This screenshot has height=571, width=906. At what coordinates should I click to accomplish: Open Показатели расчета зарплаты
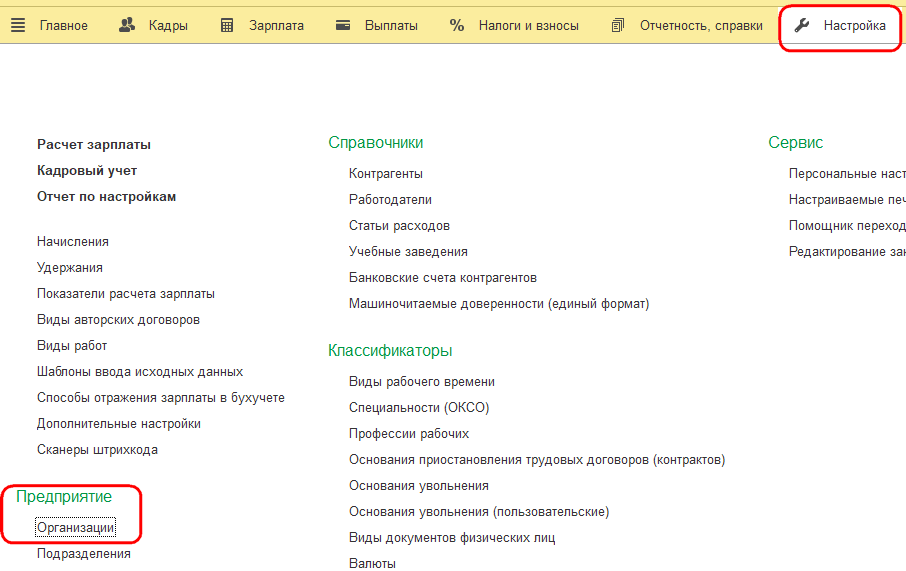(126, 294)
